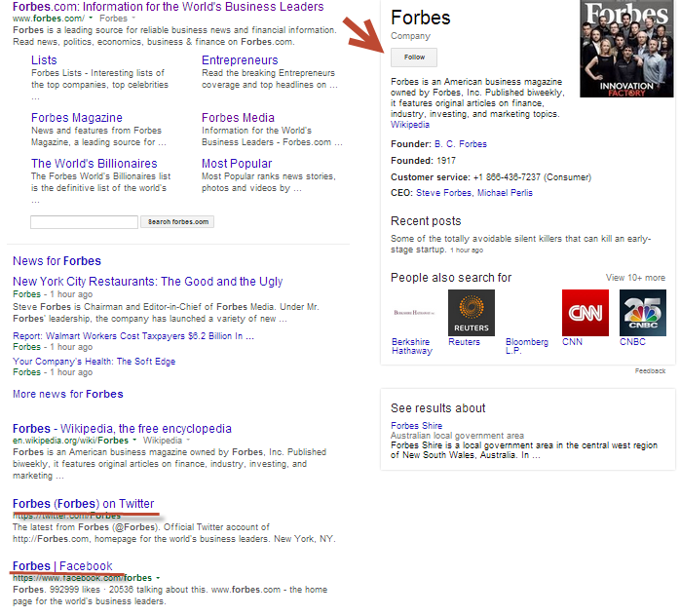Open Forbes (Forbes) on Twitter result
680x616 pixels.
83,504
